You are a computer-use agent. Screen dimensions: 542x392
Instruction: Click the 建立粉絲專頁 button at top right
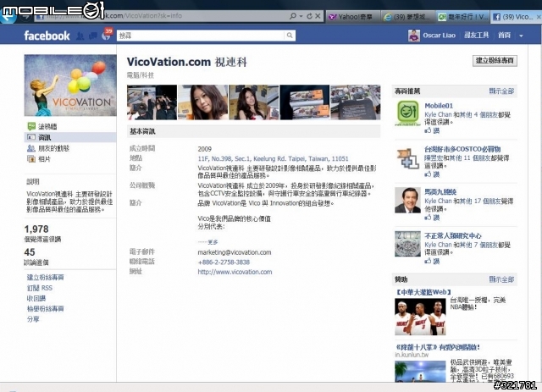[495, 60]
